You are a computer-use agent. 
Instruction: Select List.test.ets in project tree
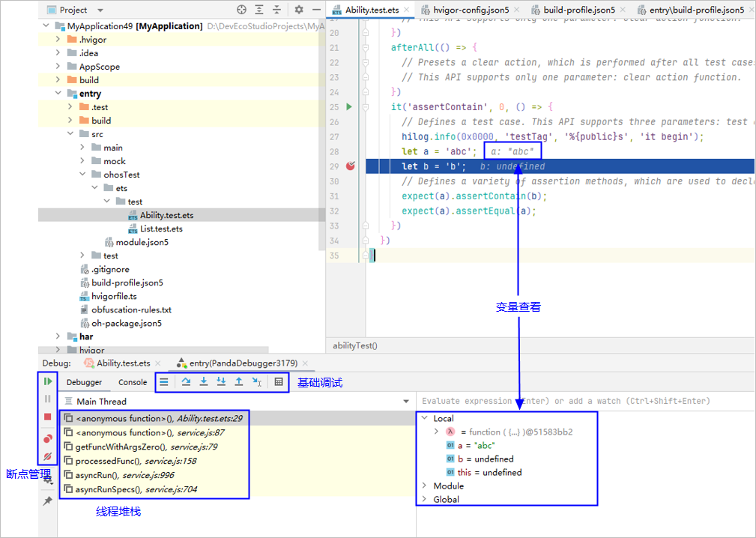160,229
